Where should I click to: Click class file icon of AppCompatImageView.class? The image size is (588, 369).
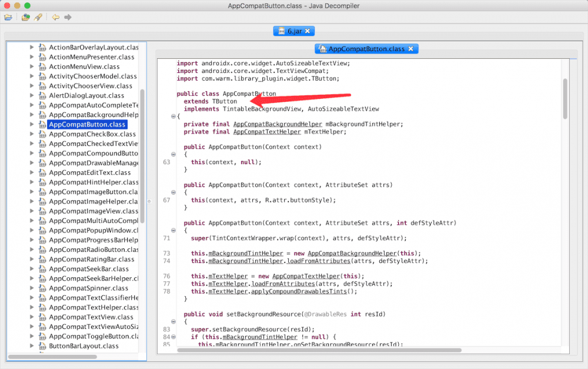42,211
